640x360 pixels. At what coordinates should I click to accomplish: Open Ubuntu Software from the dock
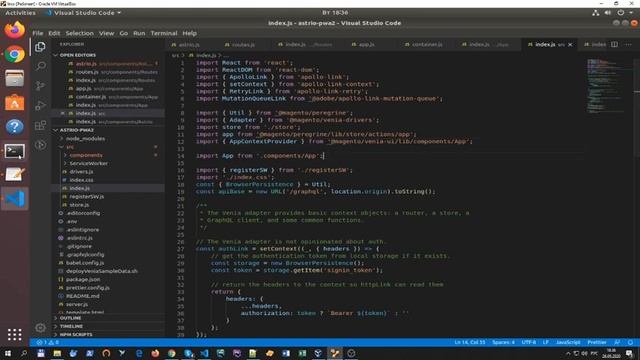tap(15, 103)
